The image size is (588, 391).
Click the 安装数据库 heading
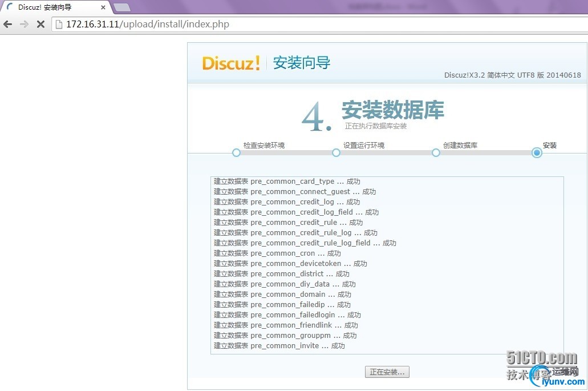pos(392,110)
